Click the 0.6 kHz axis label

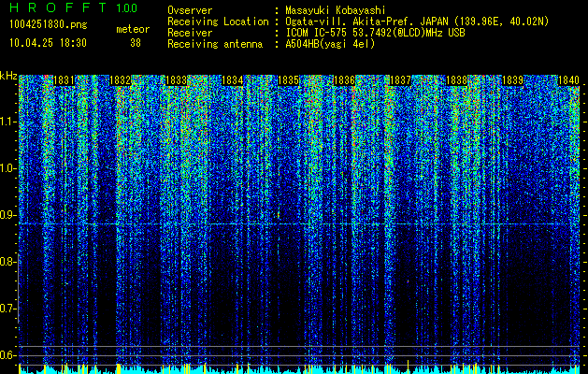(x=7, y=355)
